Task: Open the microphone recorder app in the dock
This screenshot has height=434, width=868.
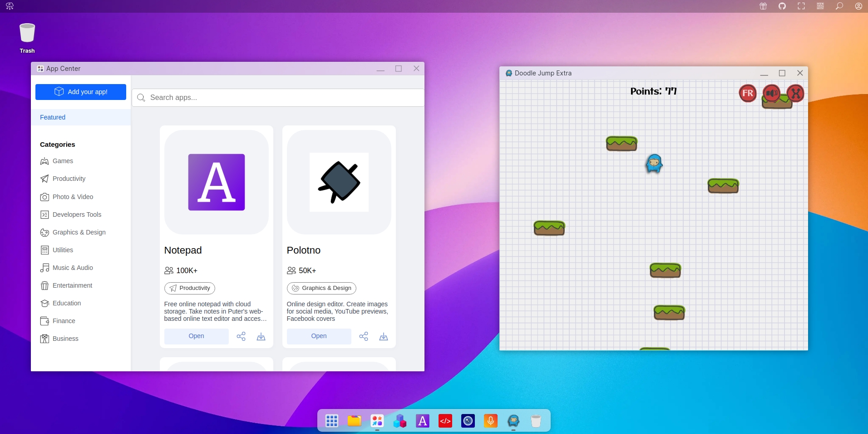Action: point(491,421)
